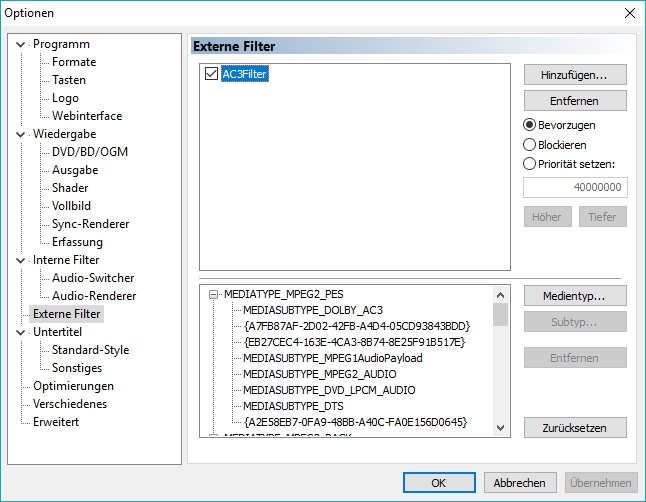The width and height of the screenshot is (646, 502).
Task: Open the Erweitert settings page
Action: pyautogui.click(x=56, y=422)
